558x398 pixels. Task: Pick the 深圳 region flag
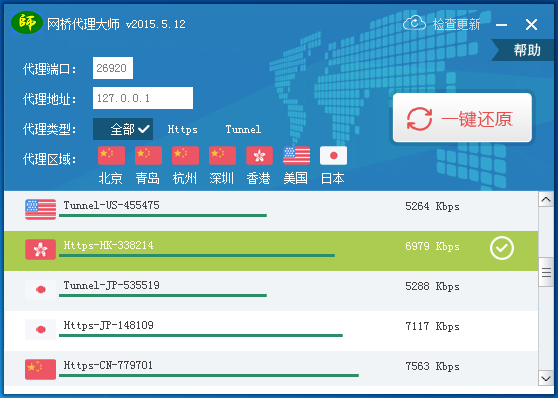pyautogui.click(x=222, y=156)
